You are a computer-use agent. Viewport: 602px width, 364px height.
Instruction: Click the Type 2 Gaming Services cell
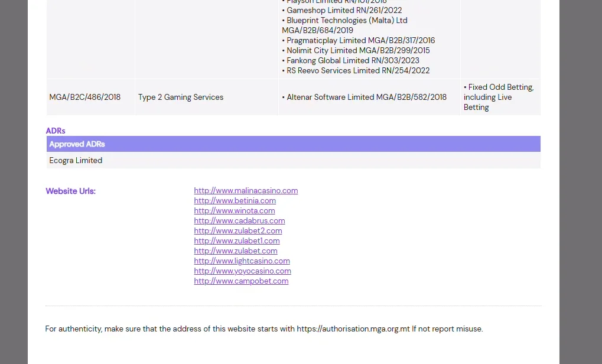[x=207, y=97]
